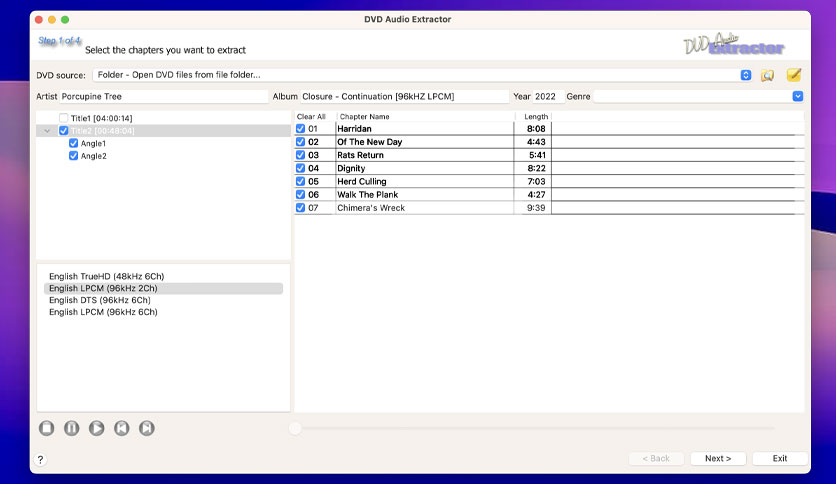Screen dimensions: 836x484
Task: Click the 7:03 length cell
Action: pyautogui.click(x=536, y=181)
